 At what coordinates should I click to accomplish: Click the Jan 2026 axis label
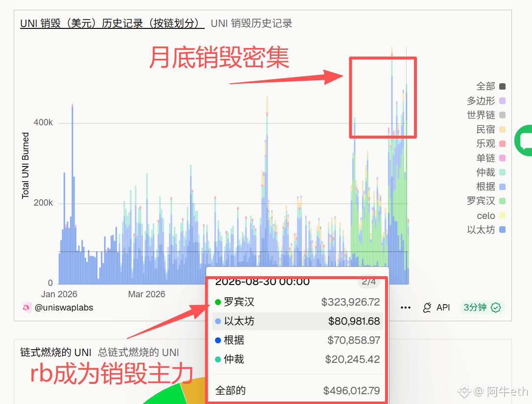tap(59, 294)
